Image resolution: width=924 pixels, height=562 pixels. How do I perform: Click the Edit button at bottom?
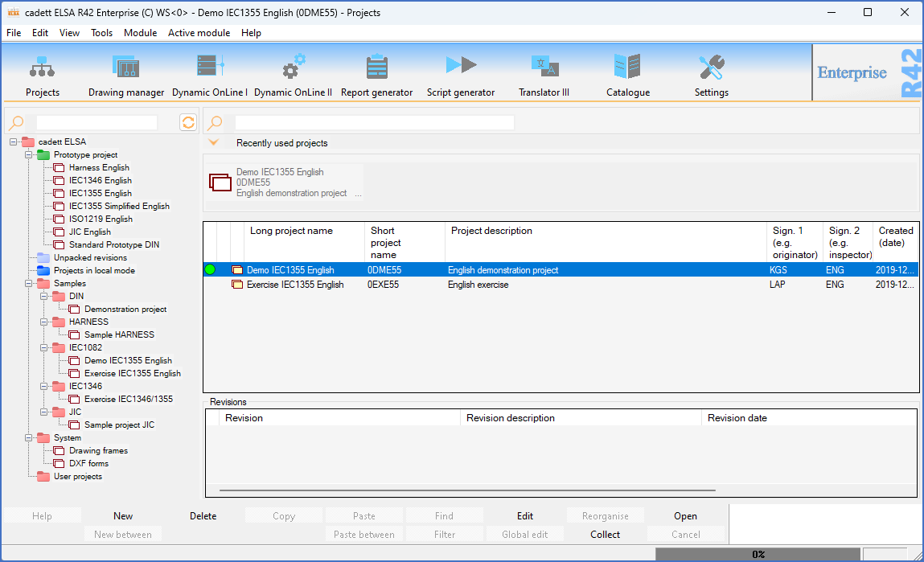(x=525, y=516)
